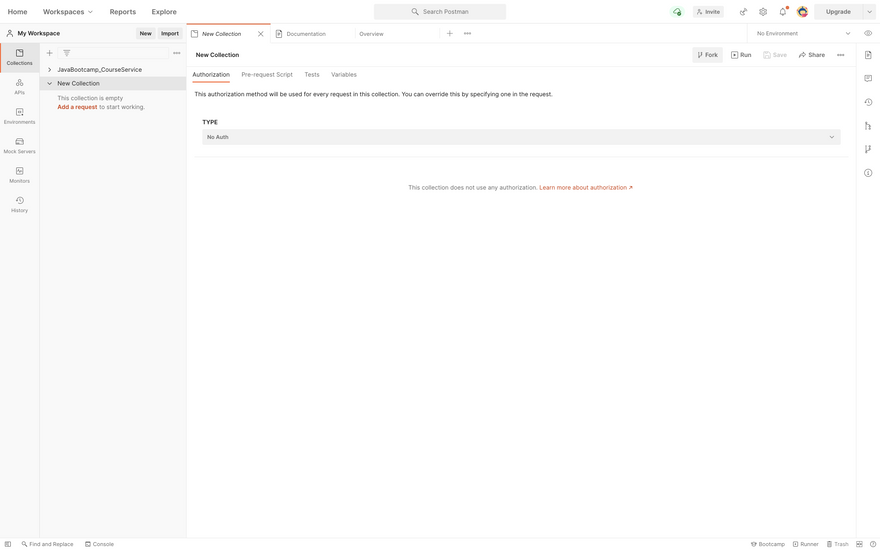Open the History sidebar section
This screenshot has height=550, width=880.
19,204
